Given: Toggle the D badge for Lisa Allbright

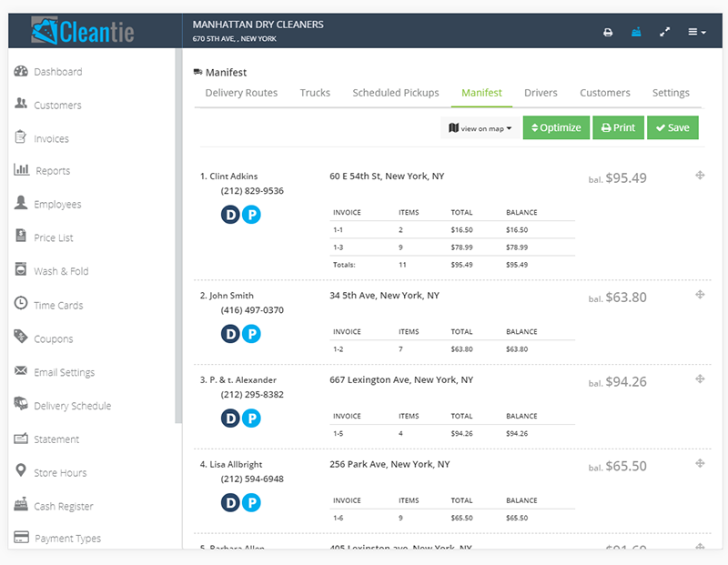Looking at the screenshot, I should point(230,502).
